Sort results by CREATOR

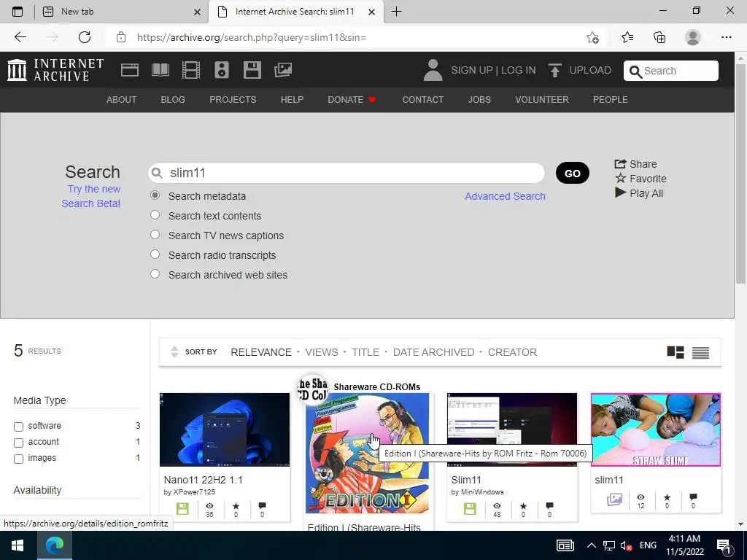click(512, 352)
